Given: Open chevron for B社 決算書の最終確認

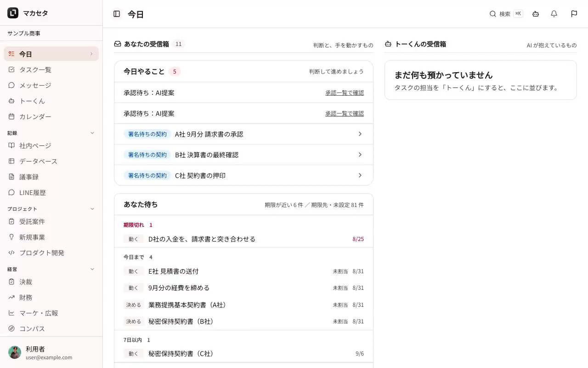Looking at the screenshot, I should [x=360, y=155].
